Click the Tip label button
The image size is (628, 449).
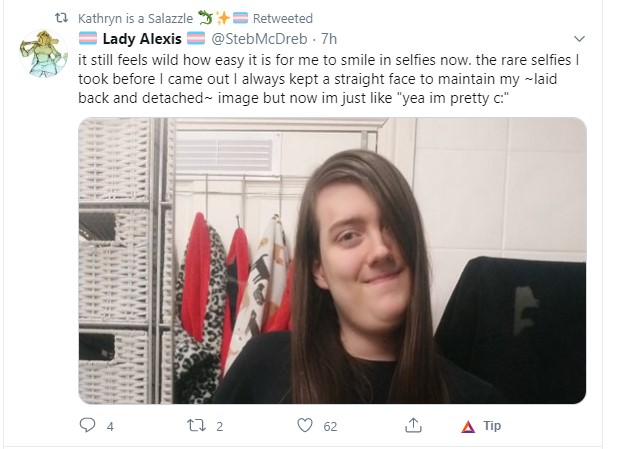(x=492, y=426)
